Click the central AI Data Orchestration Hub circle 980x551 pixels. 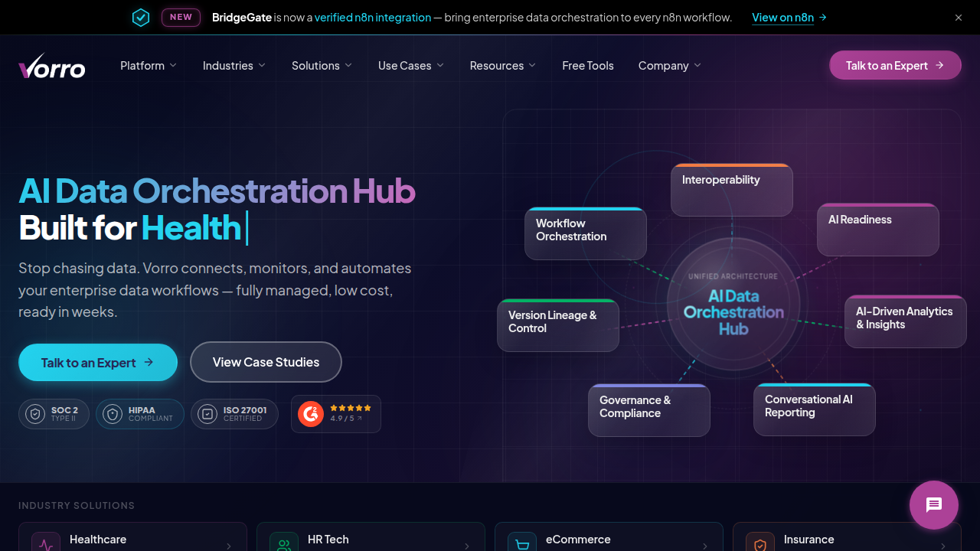click(733, 305)
